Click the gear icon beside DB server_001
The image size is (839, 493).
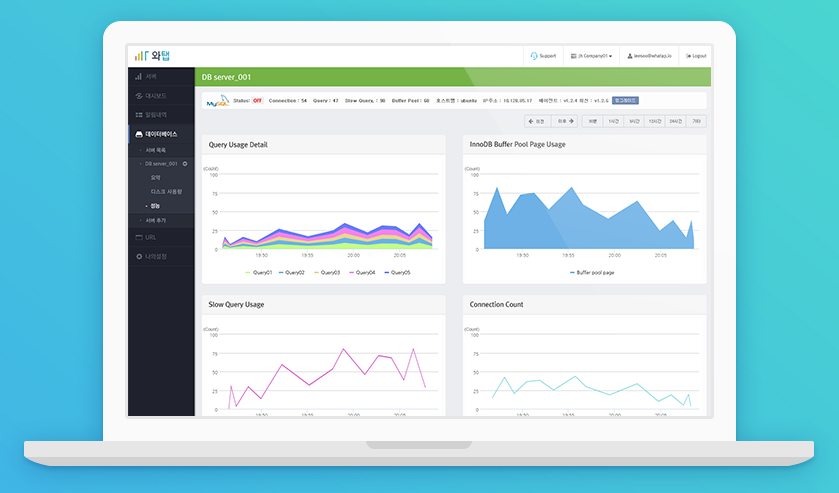coord(185,164)
